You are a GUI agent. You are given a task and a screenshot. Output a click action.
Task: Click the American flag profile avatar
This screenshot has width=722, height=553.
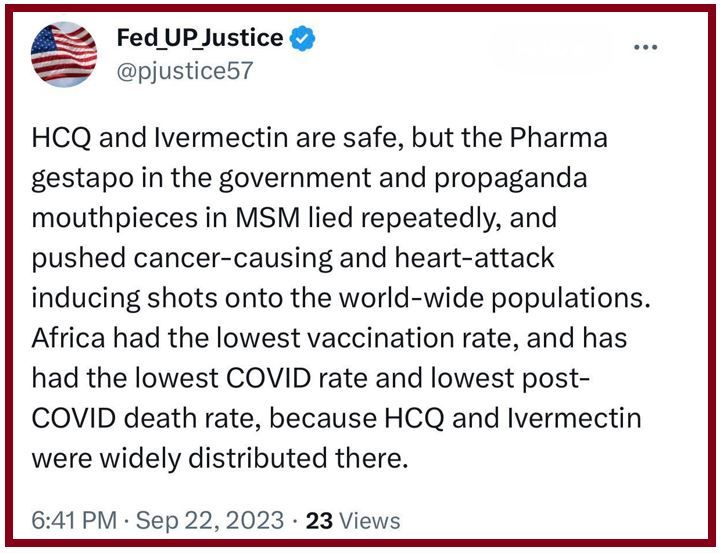[64, 53]
